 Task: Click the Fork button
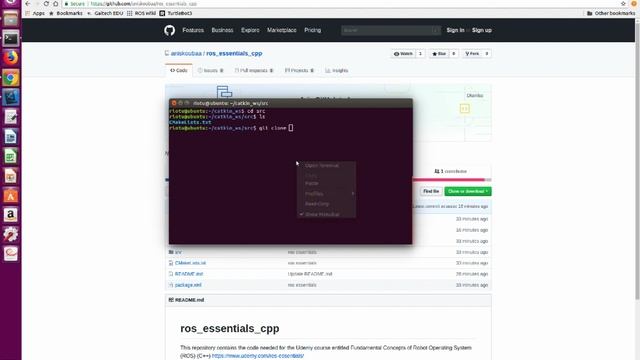coord(472,54)
